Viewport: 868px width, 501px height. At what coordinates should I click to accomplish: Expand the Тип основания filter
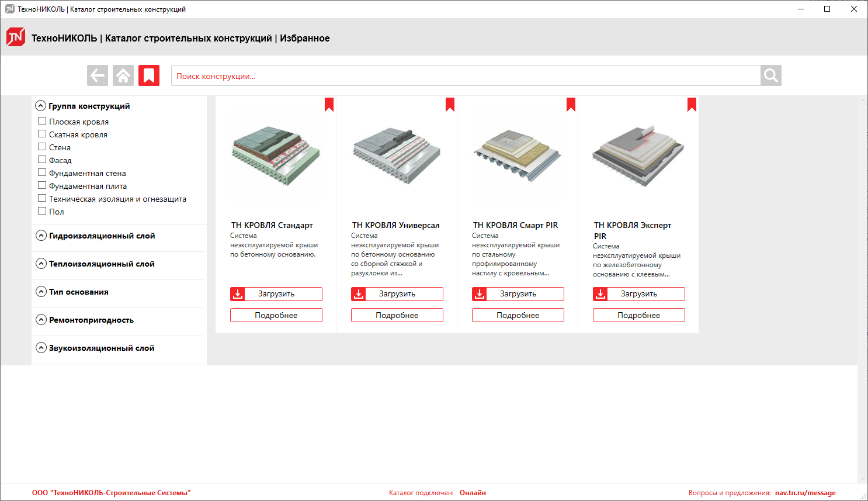coord(41,292)
